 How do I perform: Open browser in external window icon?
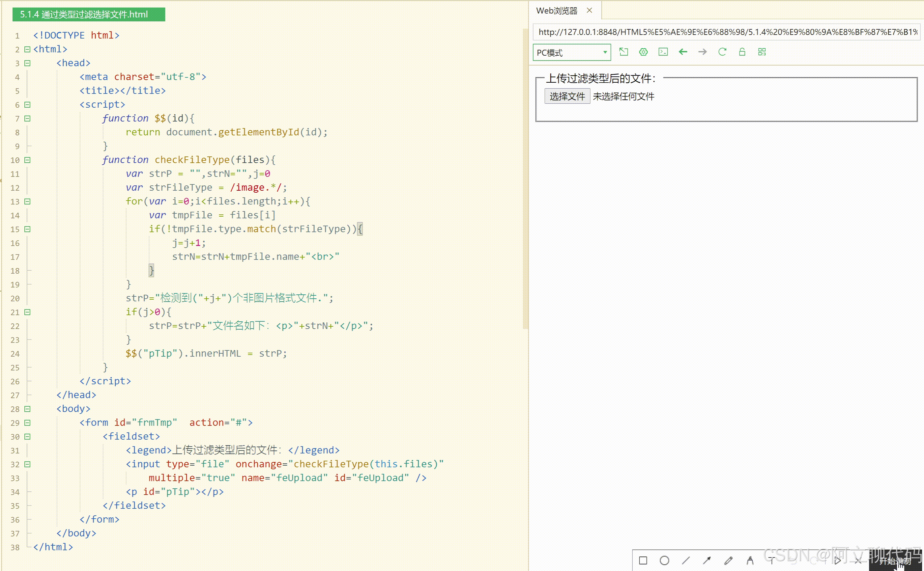click(x=623, y=52)
